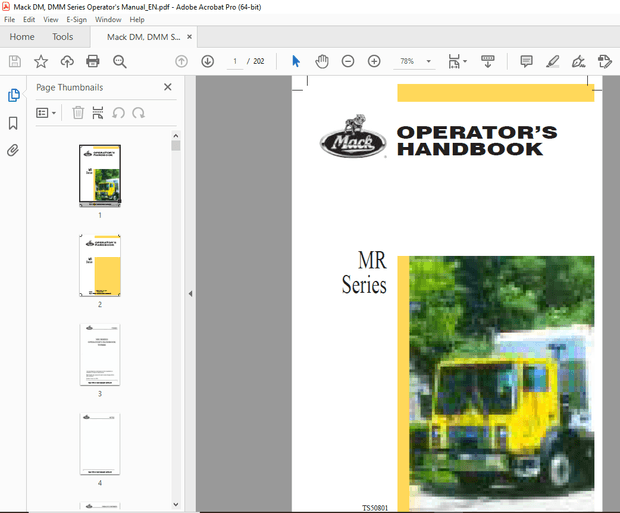Open Attachments paperclip sidebar icon
Image resolution: width=620 pixels, height=513 pixels.
tap(13, 150)
